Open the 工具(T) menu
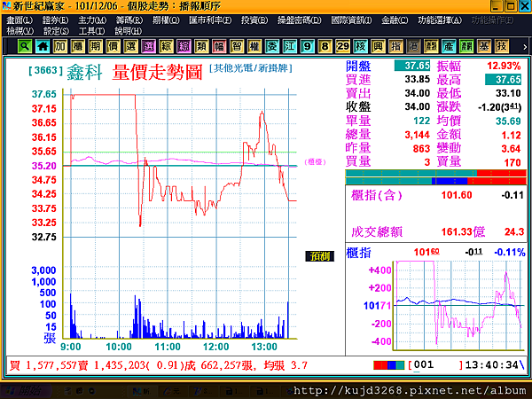532x399 pixels. pyautogui.click(x=91, y=31)
